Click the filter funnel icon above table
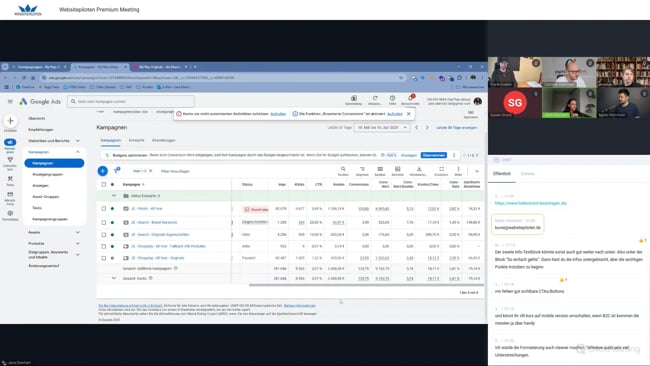The image size is (650, 366). (117, 170)
